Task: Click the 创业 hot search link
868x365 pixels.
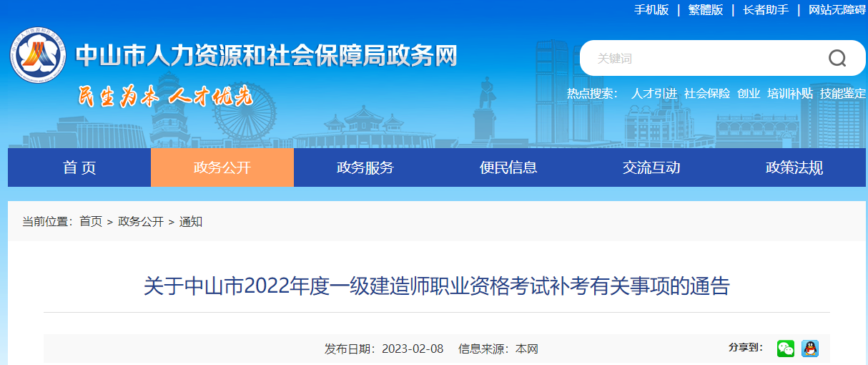Action: tap(749, 94)
